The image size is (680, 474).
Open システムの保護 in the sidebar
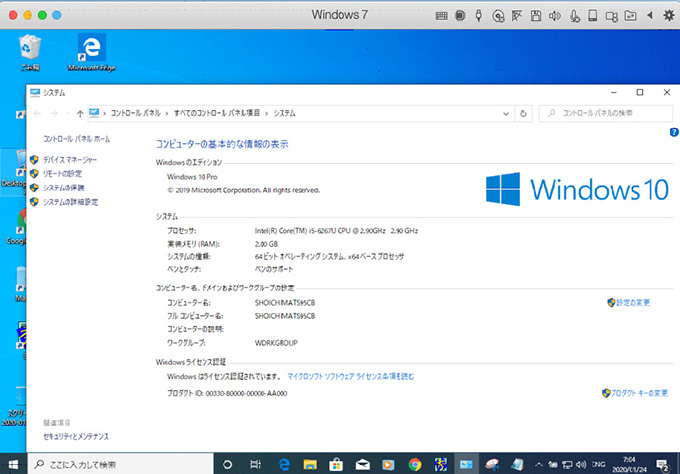pyautogui.click(x=63, y=188)
